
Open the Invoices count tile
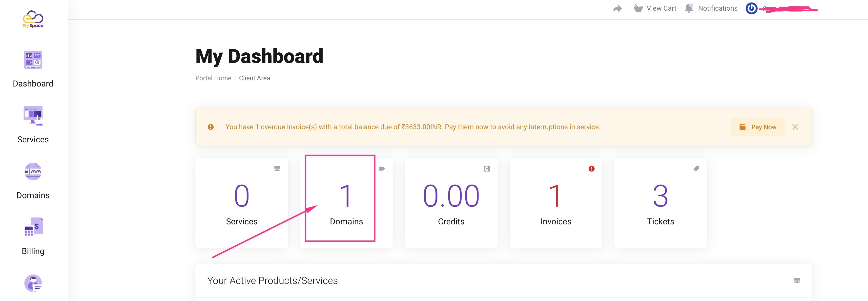[556, 203]
